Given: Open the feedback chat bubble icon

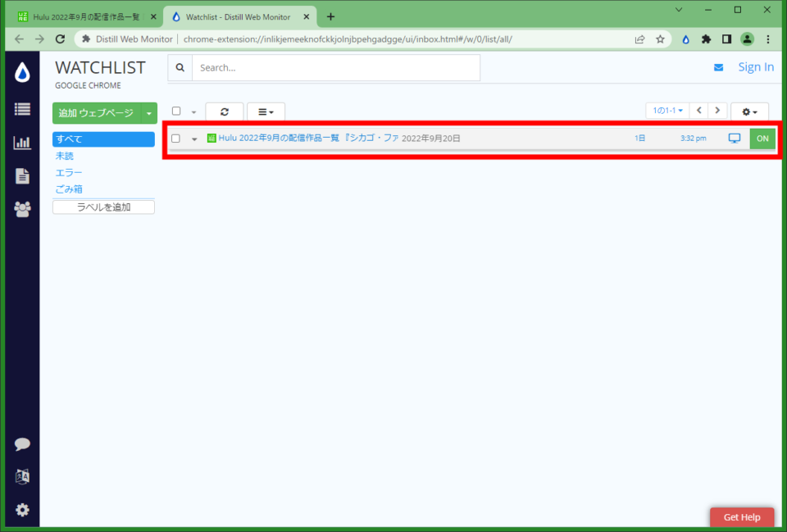Looking at the screenshot, I should [x=22, y=443].
